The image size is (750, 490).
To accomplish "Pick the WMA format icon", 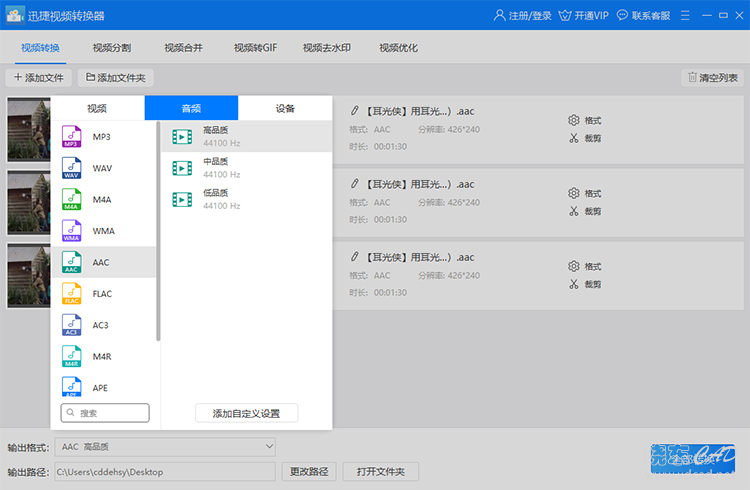I will [x=71, y=231].
